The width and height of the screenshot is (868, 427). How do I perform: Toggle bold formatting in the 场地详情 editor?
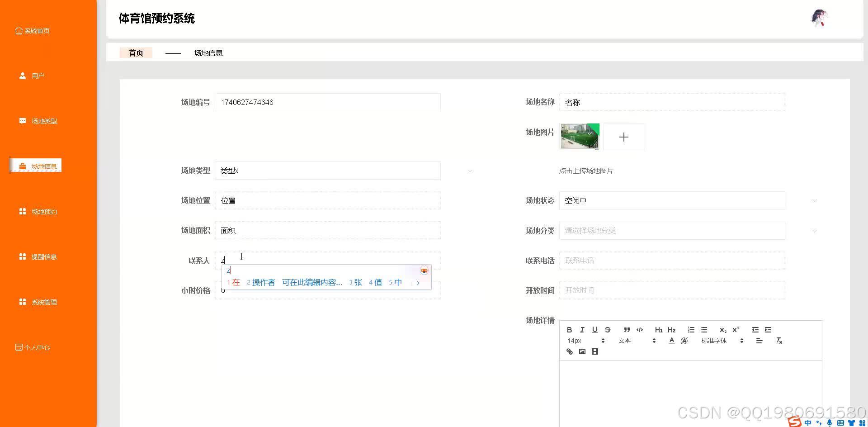coord(569,330)
